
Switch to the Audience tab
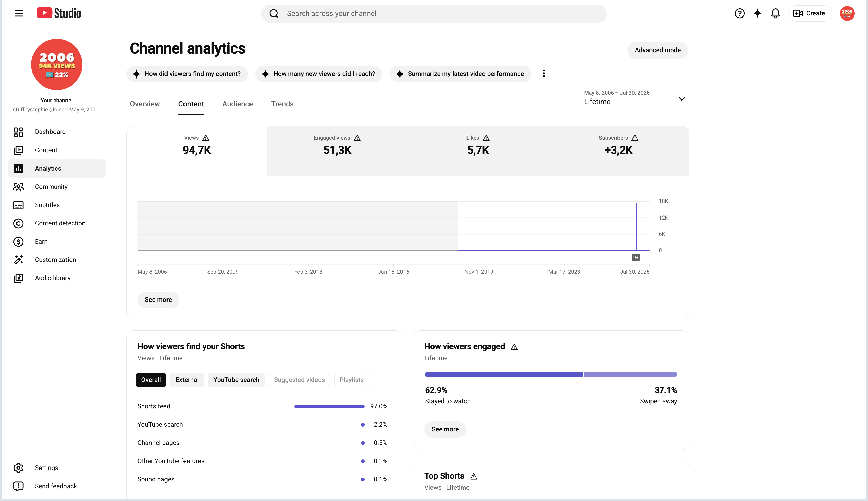pyautogui.click(x=237, y=104)
